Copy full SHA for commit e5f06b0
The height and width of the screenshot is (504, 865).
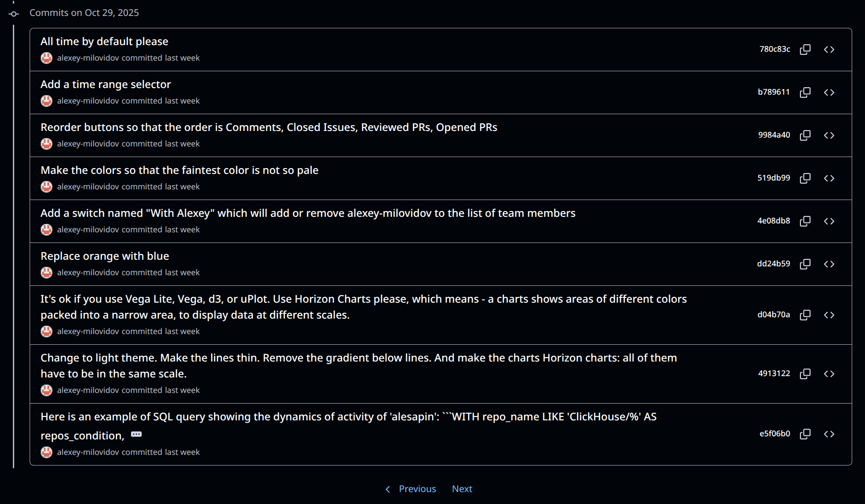805,434
